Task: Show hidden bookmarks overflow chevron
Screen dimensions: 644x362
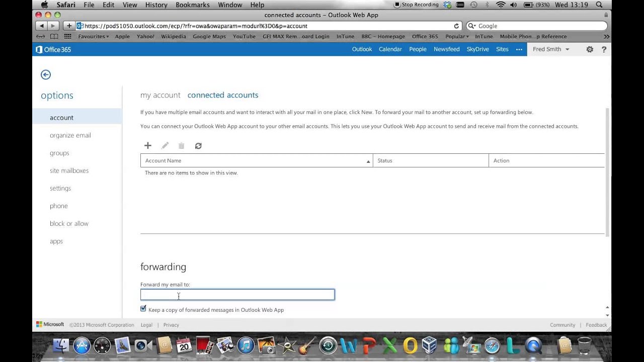Action: [x=606, y=37]
